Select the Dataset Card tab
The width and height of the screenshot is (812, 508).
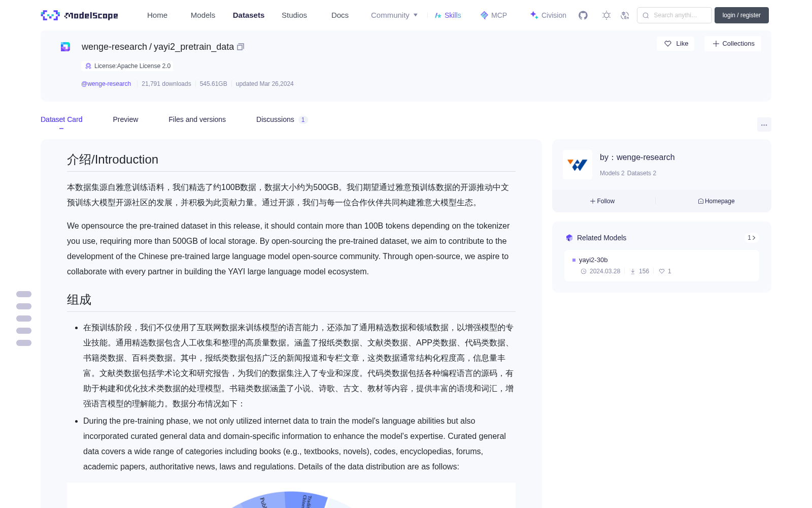[x=61, y=119]
